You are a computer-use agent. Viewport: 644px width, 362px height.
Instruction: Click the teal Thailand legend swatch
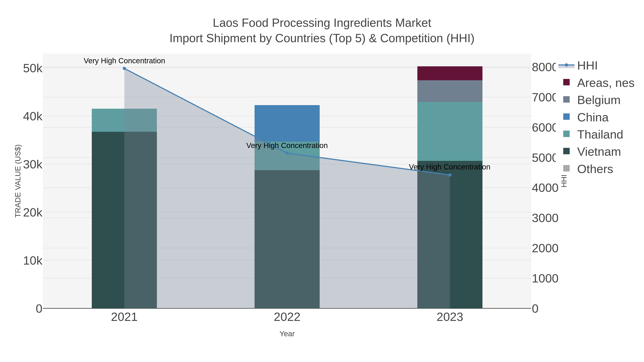pyautogui.click(x=566, y=134)
